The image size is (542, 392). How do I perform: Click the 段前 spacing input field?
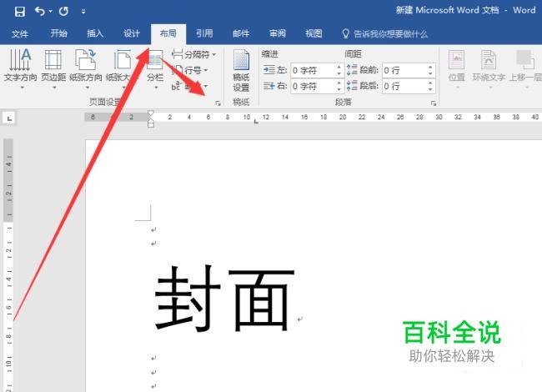[404, 71]
